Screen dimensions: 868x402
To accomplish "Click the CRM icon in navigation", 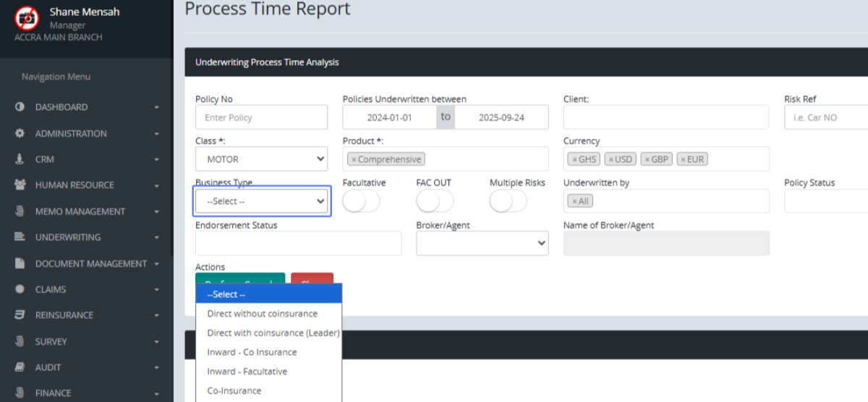I will pyautogui.click(x=20, y=159).
